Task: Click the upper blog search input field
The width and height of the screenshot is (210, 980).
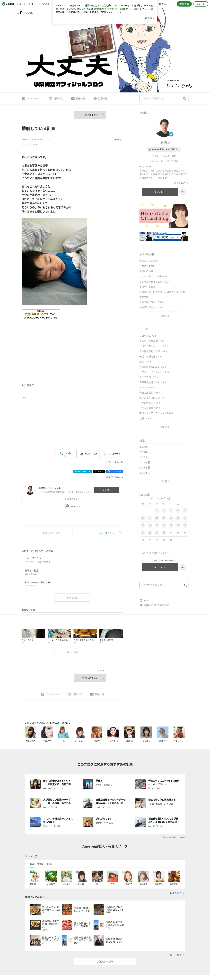Action: pos(160,98)
